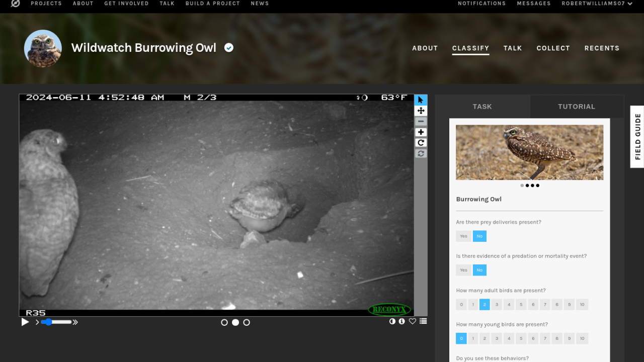Screen dimensions: 644x362
Task: Open Projects in the top navigation
Action: [46, 4]
